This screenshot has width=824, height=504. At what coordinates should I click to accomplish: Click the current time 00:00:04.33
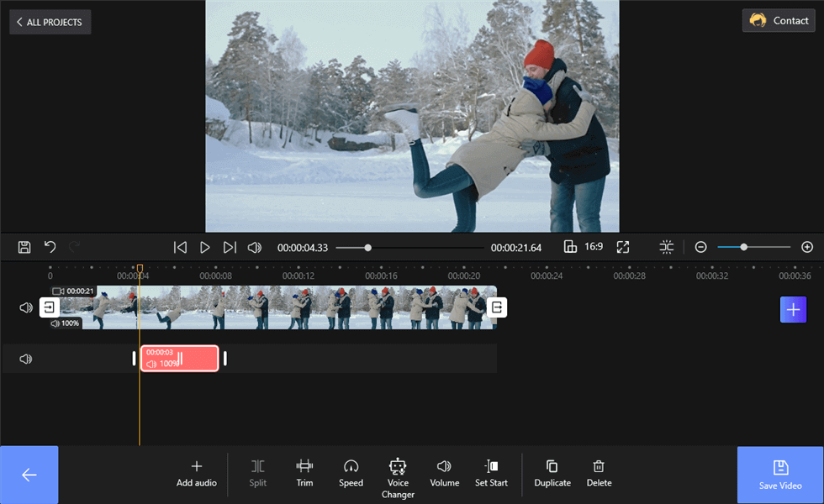[x=303, y=248]
